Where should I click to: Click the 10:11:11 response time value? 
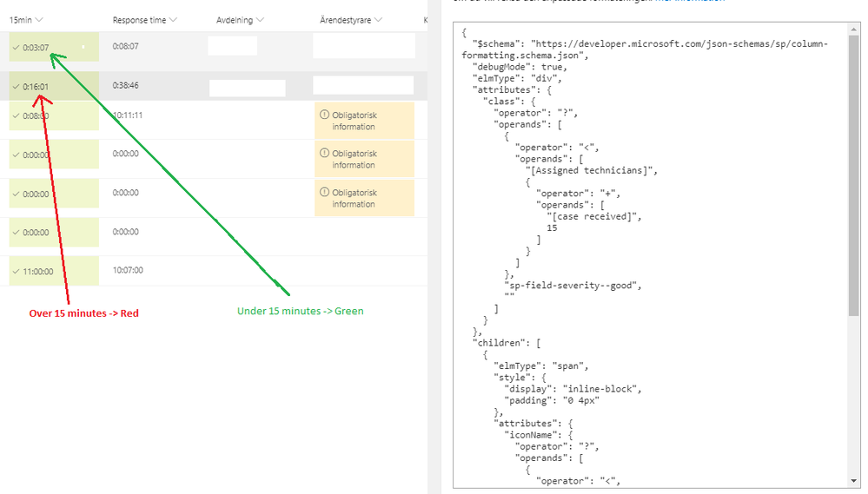(x=128, y=115)
